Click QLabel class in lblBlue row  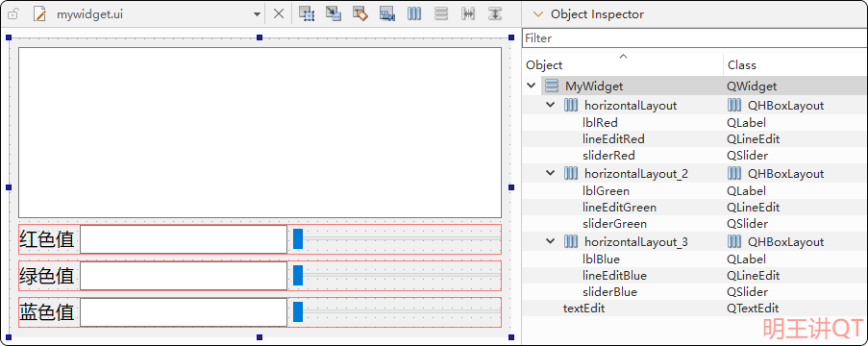[746, 259]
